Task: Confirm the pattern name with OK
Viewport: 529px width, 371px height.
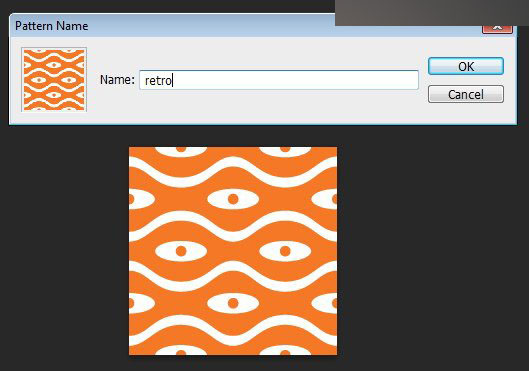Action: (x=466, y=66)
